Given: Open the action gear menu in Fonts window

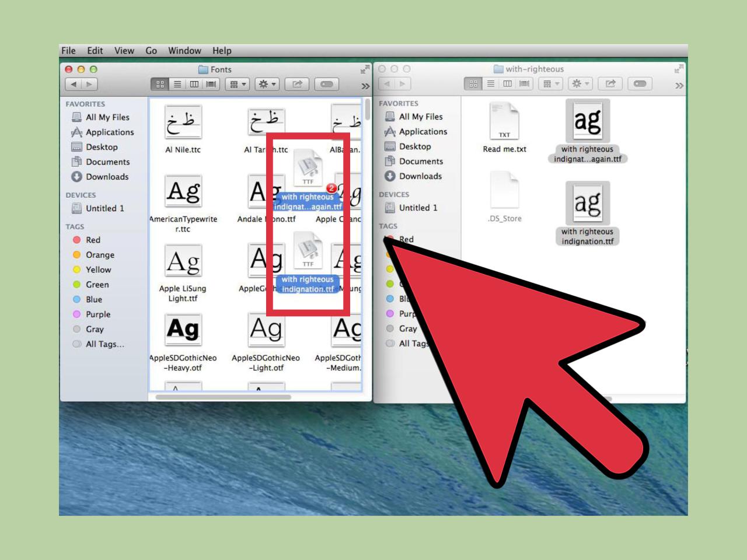Looking at the screenshot, I should point(267,83).
